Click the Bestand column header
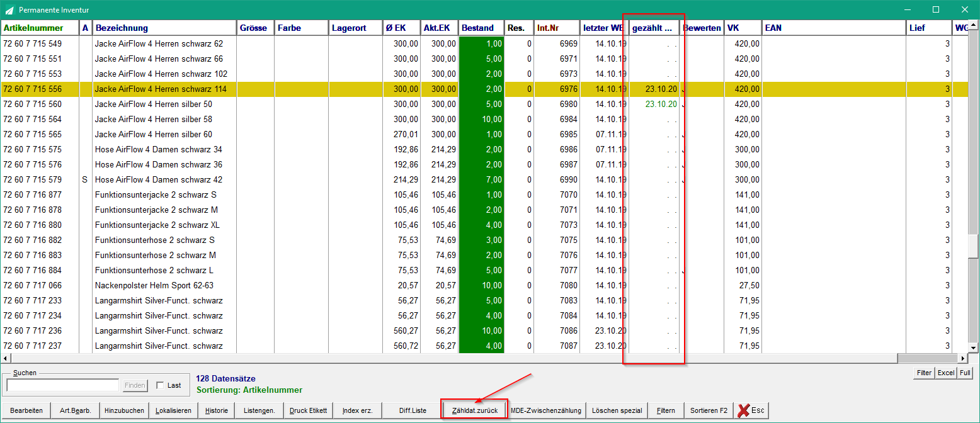This screenshot has width=980, height=423. (482, 28)
